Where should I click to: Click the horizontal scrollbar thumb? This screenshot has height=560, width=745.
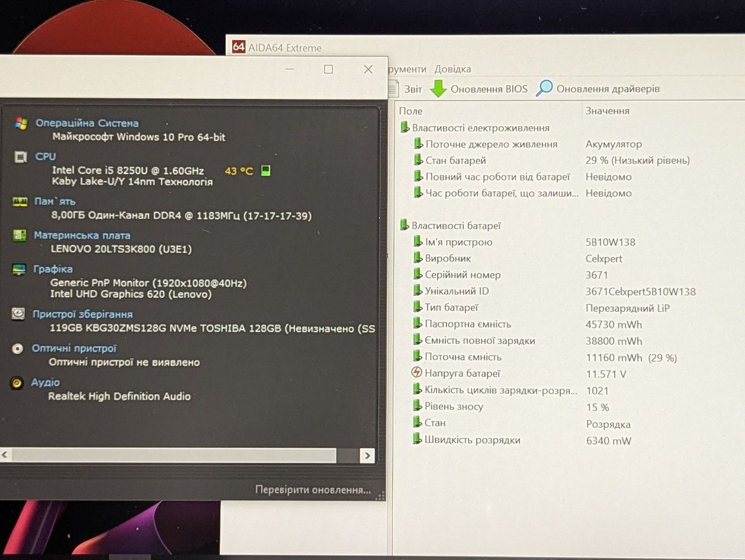(173, 455)
